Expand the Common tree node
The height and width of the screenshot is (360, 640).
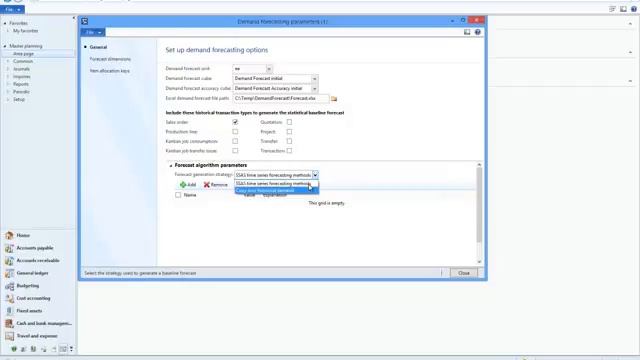pos(8,61)
